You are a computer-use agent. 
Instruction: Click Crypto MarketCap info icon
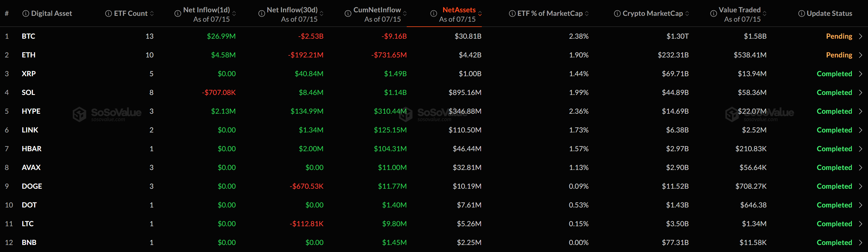point(617,13)
